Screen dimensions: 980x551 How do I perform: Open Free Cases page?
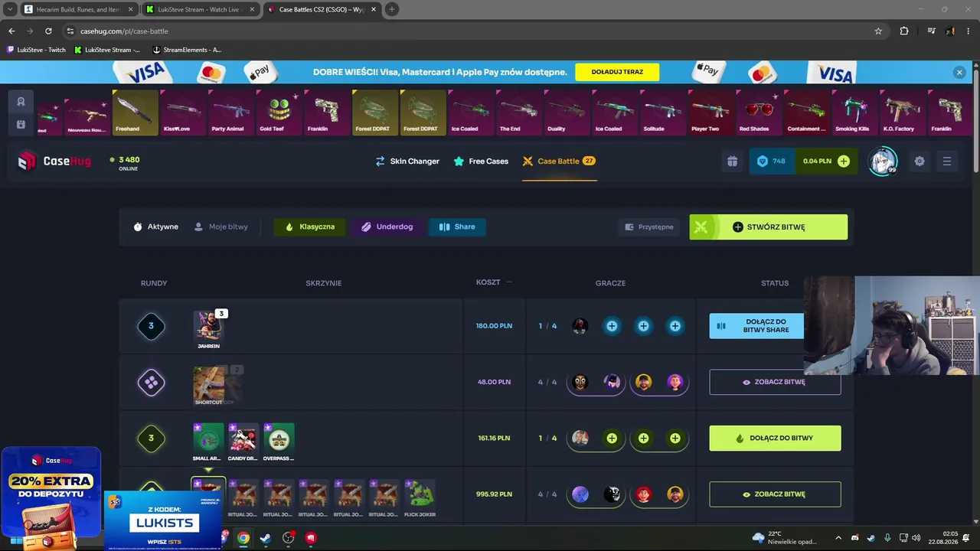click(x=481, y=161)
